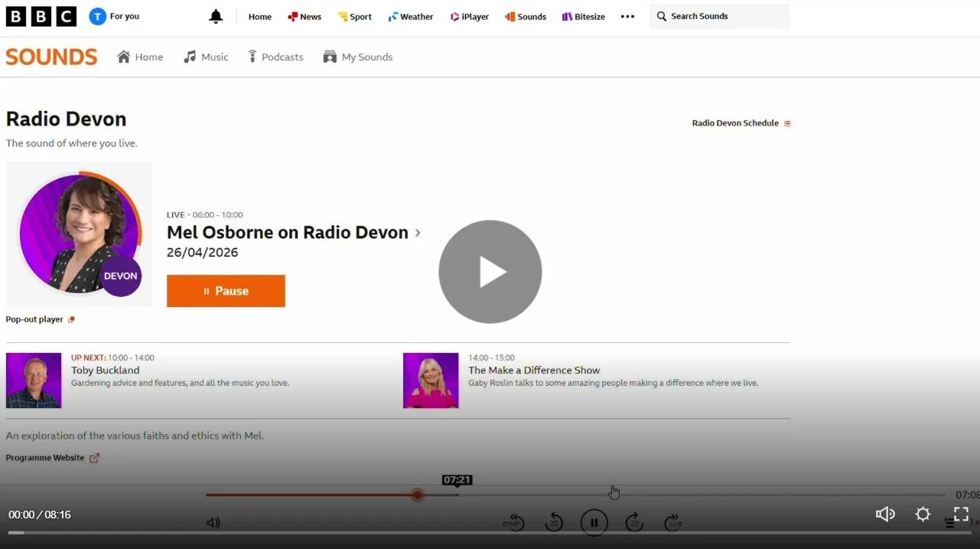This screenshot has width=980, height=549.
Task: Open the Pop-out player
Action: click(x=41, y=319)
